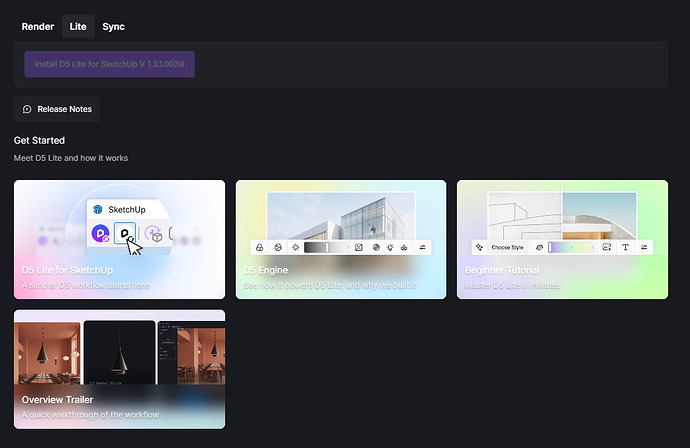Click the sun brightness icon in D5 Engine card
This screenshot has width=690, height=448.
[295, 247]
